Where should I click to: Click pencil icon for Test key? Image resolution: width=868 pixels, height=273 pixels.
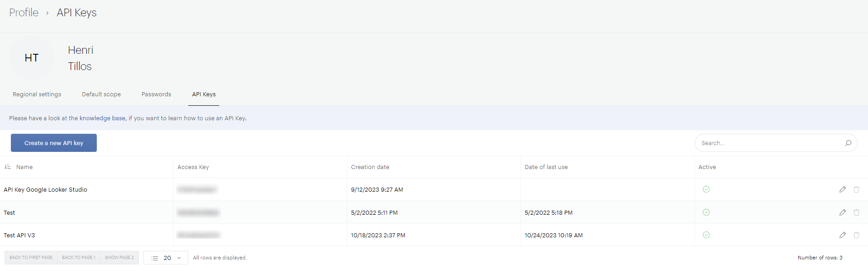coord(842,212)
